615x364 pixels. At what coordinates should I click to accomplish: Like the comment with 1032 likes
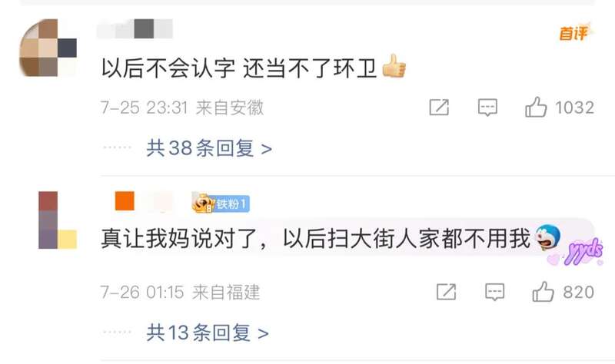(536, 107)
